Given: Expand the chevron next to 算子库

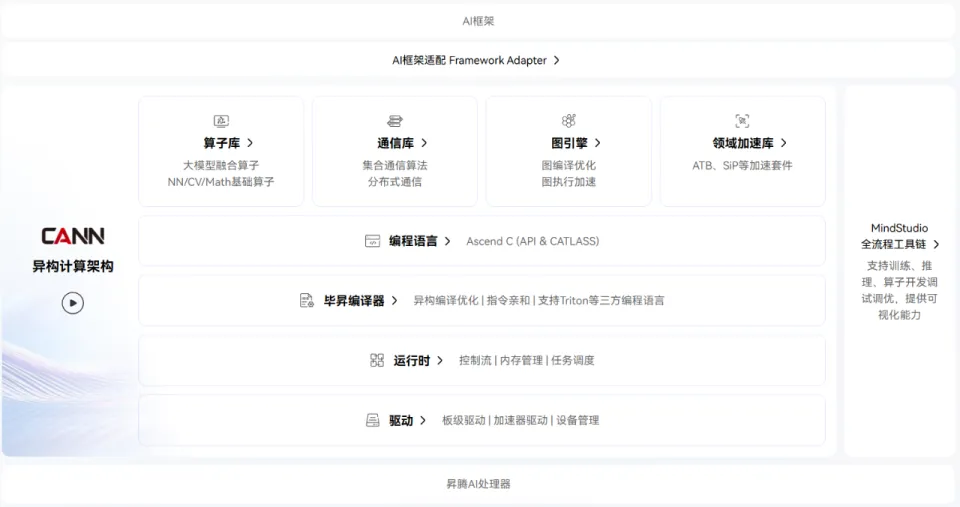Looking at the screenshot, I should [250, 143].
